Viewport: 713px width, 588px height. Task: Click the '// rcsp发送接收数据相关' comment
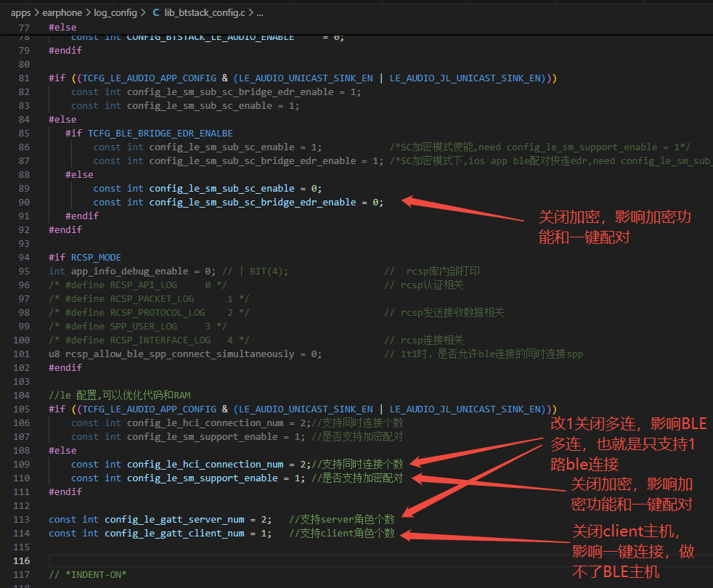coord(444,313)
